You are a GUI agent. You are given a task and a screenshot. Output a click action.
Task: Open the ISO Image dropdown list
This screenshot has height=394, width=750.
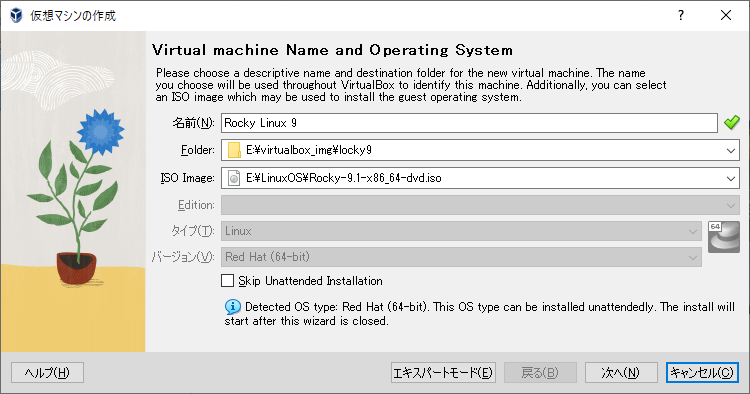[730, 178]
